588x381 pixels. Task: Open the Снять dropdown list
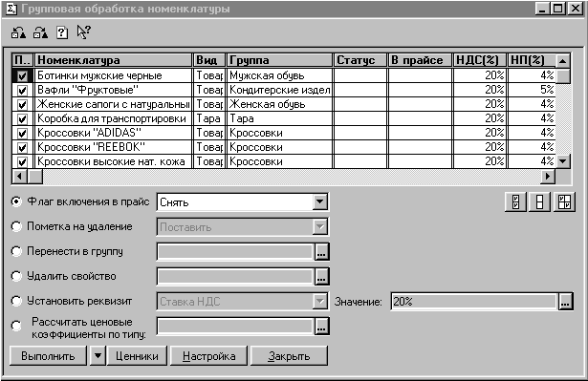tap(319, 202)
